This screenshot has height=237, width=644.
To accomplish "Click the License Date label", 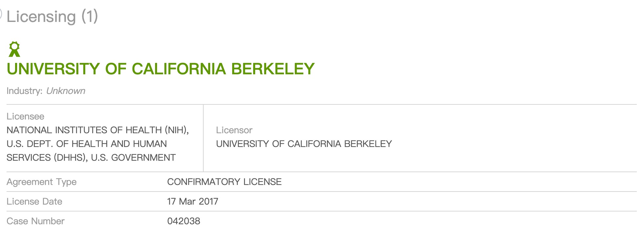I will point(34,202).
